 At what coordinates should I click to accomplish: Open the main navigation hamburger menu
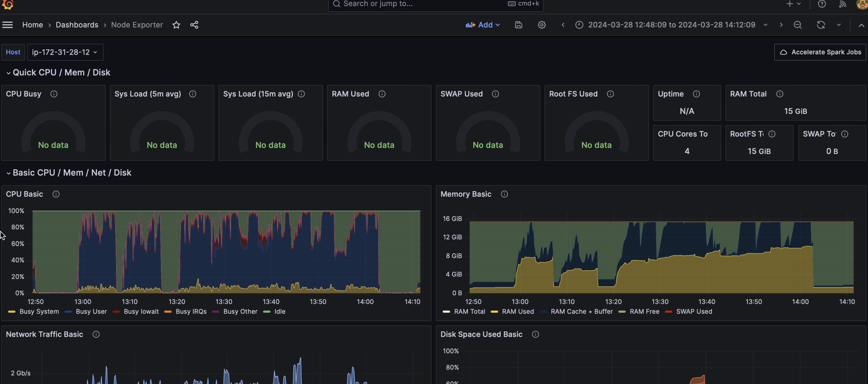[x=7, y=25]
